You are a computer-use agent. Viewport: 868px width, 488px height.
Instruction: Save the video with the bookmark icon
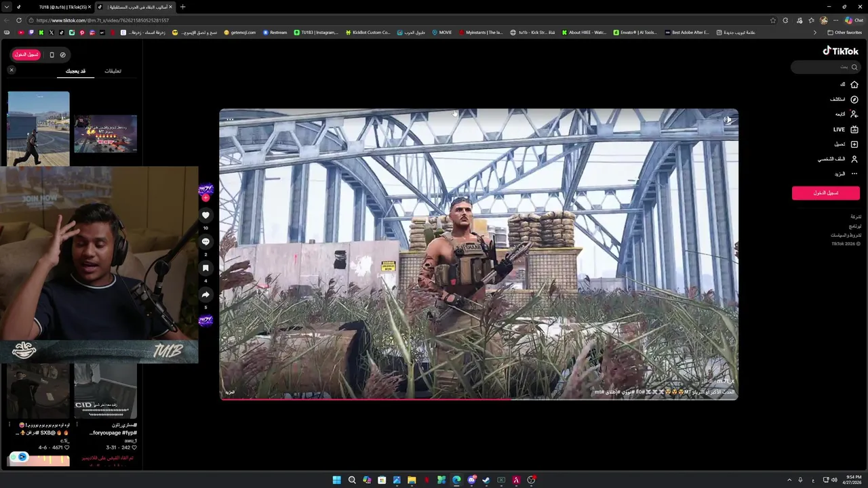[x=205, y=268]
